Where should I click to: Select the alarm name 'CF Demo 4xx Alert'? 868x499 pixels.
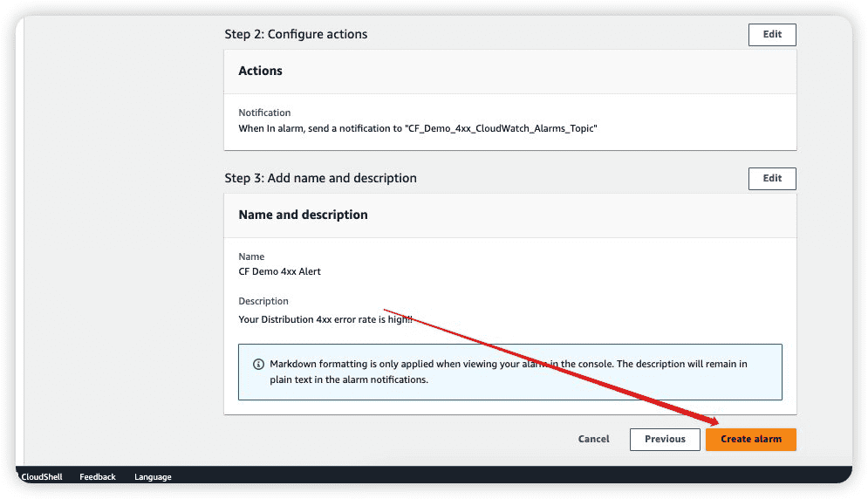tap(279, 271)
